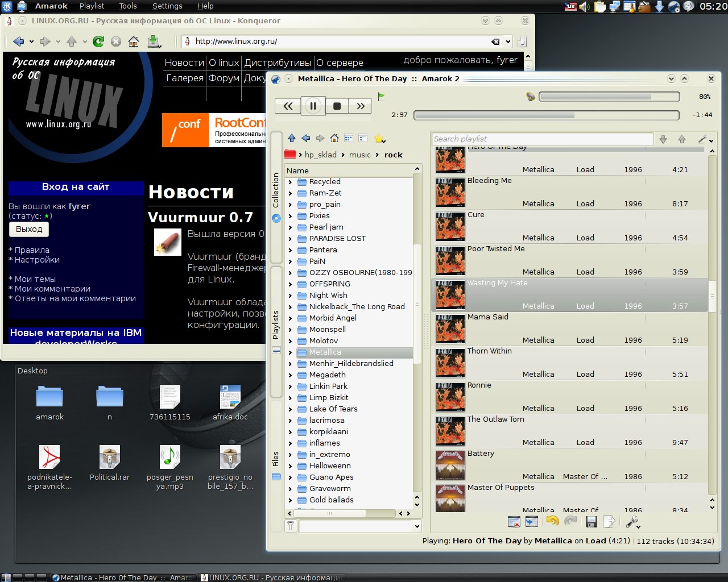Switch file browser to short view
This screenshot has width=728, height=582.
(349, 138)
